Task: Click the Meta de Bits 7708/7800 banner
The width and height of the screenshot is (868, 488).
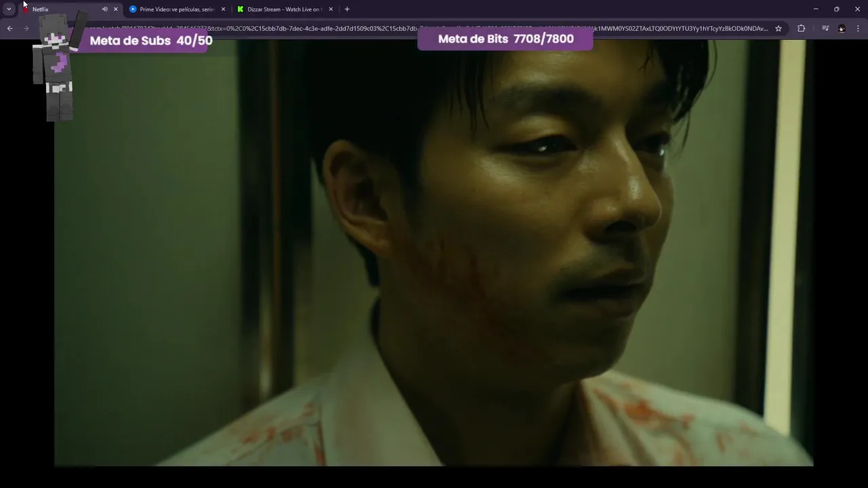Action: pyautogui.click(x=505, y=39)
